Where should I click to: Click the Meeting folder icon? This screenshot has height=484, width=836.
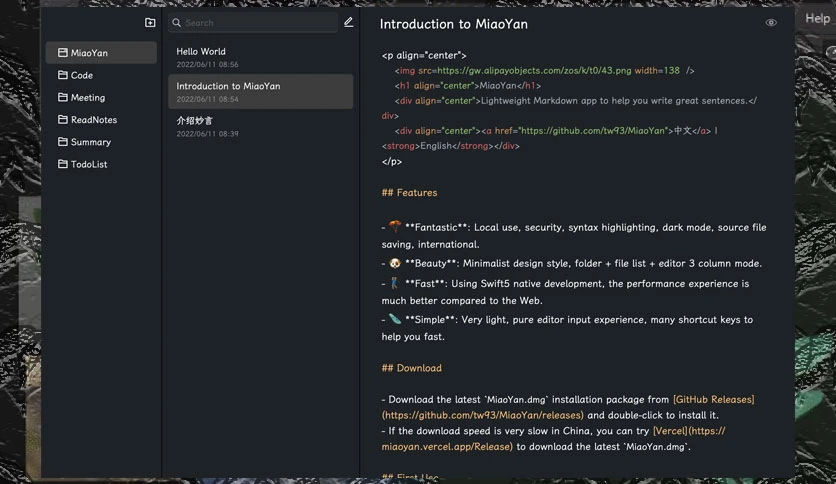63,97
